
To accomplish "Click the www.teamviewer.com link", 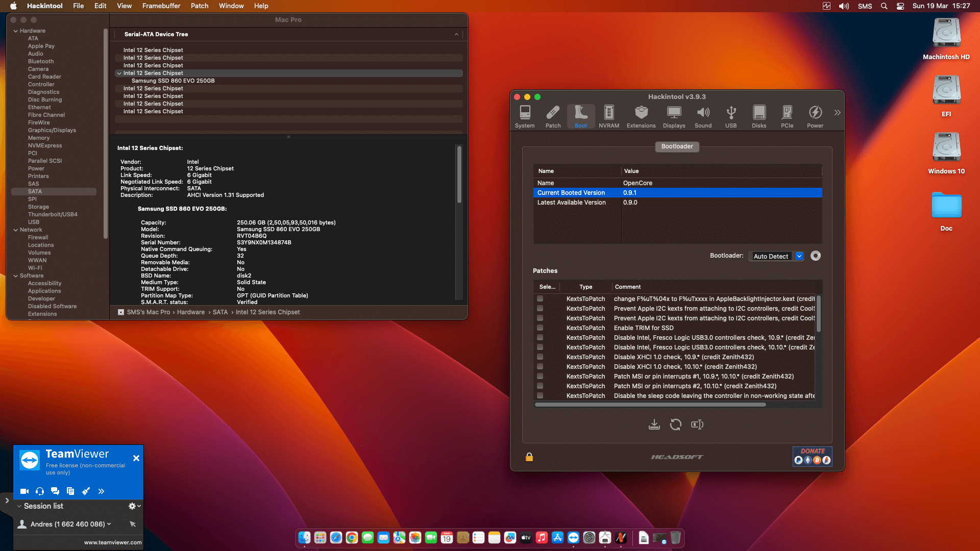I will [113, 542].
